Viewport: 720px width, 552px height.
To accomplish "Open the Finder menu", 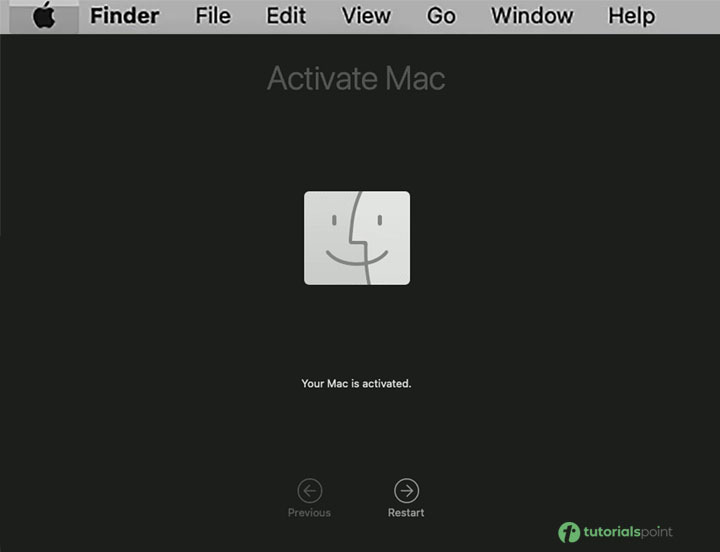I will pos(124,16).
